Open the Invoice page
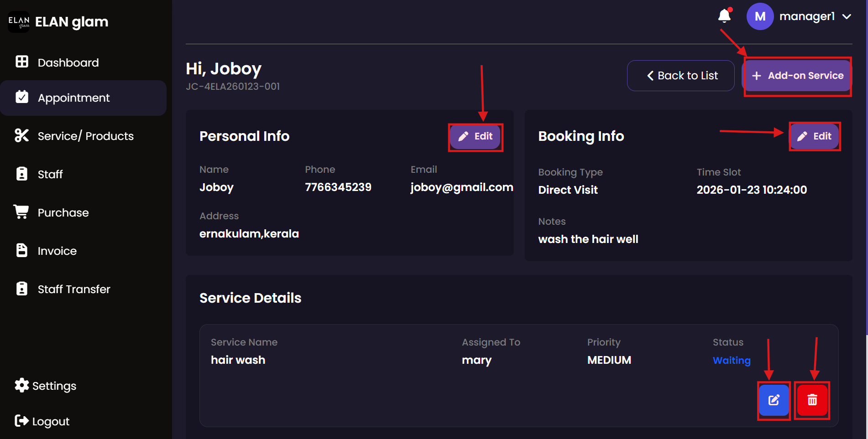This screenshot has height=439, width=868. 57,251
